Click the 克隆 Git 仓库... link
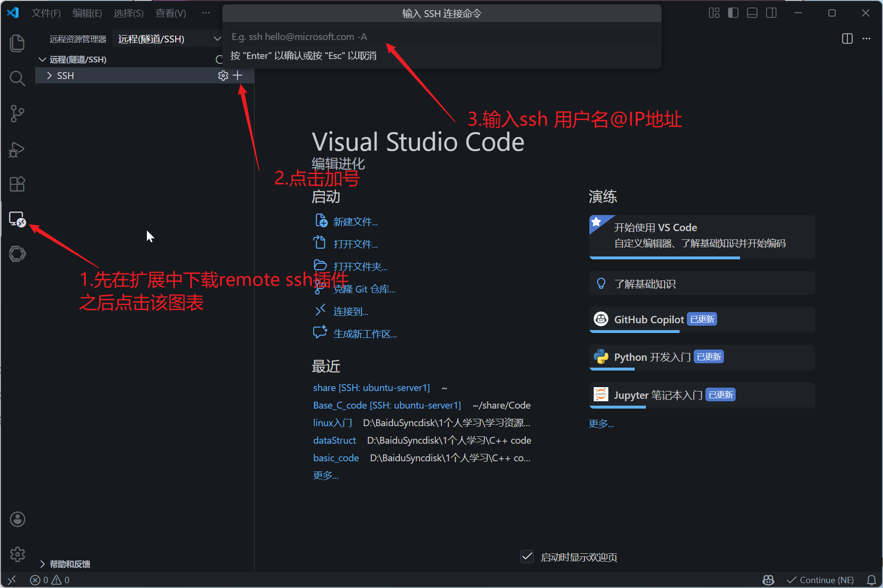The image size is (883, 588). tap(364, 289)
